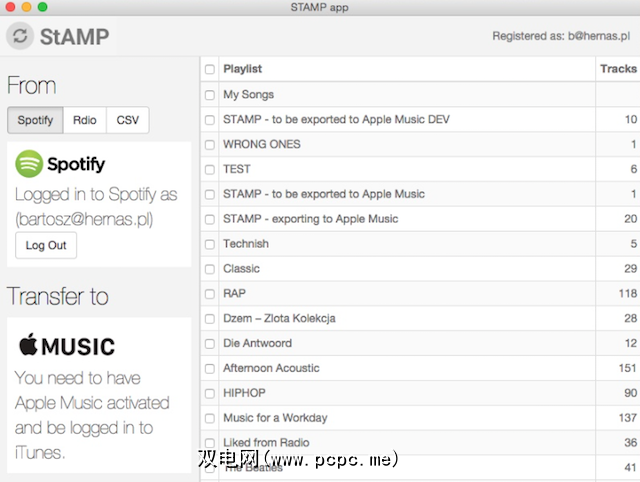The width and height of the screenshot is (640, 482).
Task: Enable the Dzem – Zlota Kolekcja checkbox
Action: 210,319
